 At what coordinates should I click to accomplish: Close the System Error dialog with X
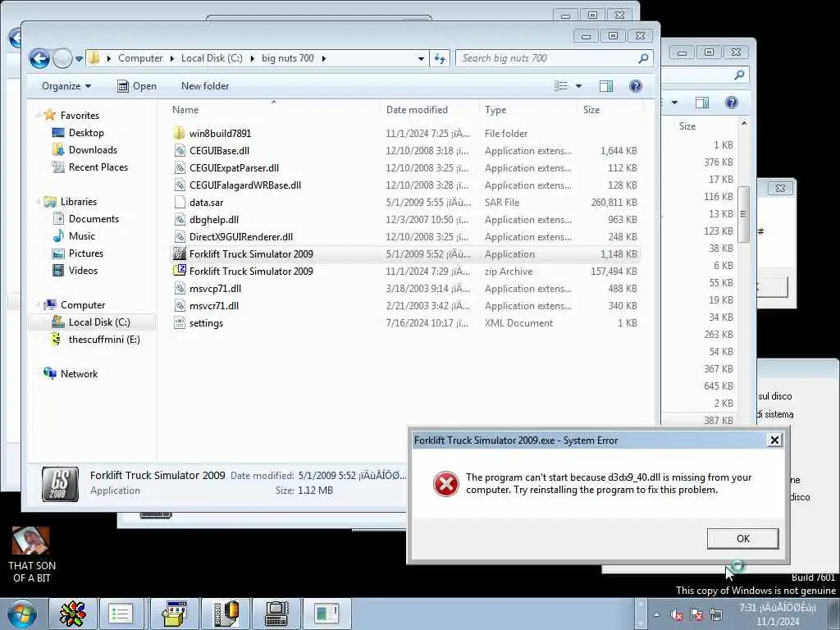pos(774,441)
